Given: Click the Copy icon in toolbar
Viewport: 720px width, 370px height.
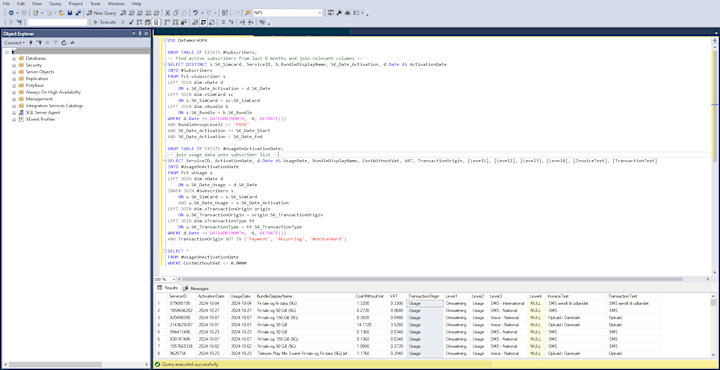Looking at the screenshot, I should coord(176,13).
